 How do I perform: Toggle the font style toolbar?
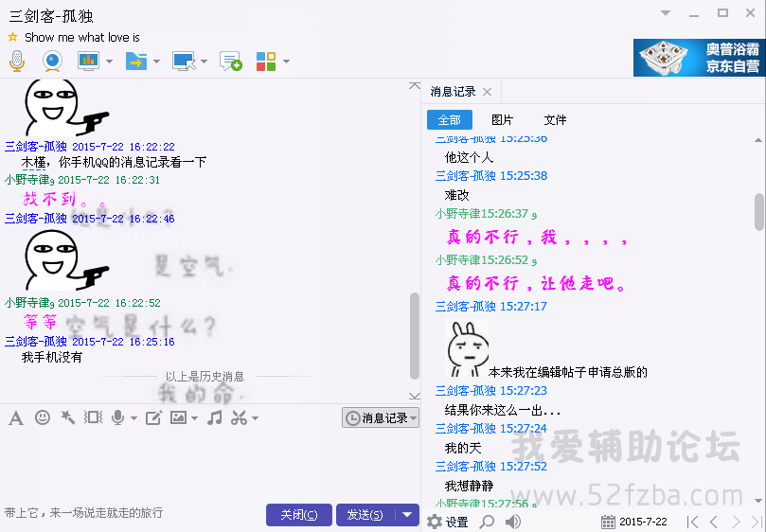(16, 417)
